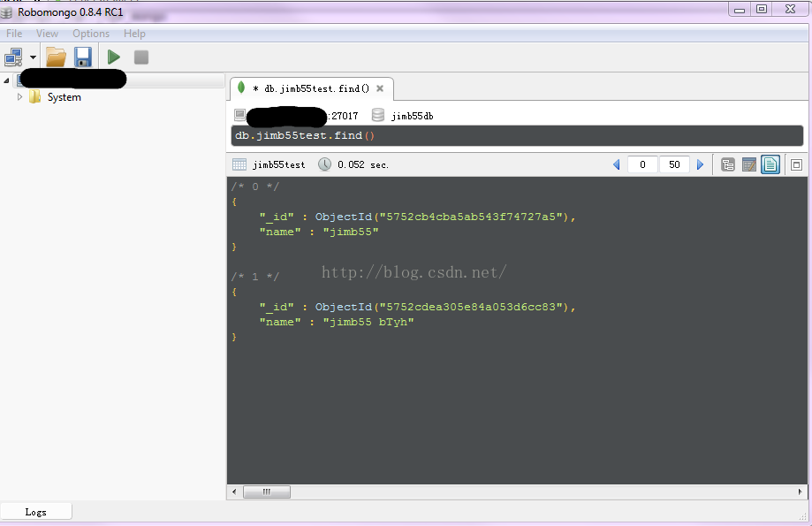The width and height of the screenshot is (812, 526).
Task: Select the System folder item
Action: pos(65,97)
